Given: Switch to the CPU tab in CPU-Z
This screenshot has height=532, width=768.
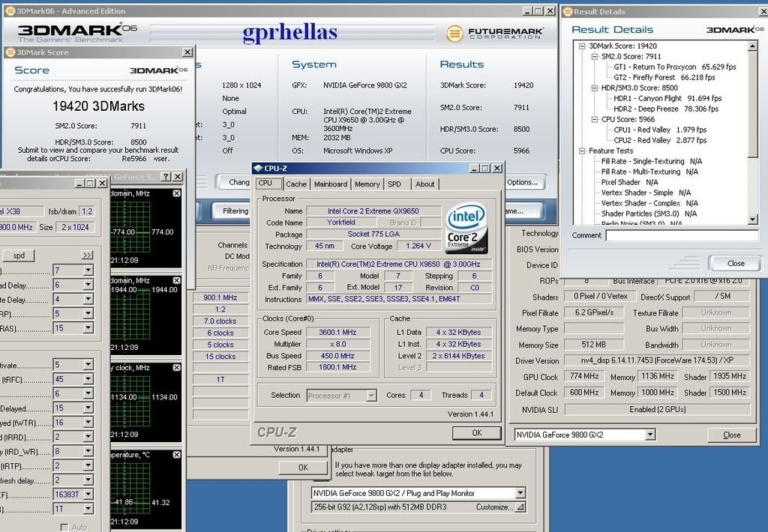Looking at the screenshot, I should [x=268, y=184].
